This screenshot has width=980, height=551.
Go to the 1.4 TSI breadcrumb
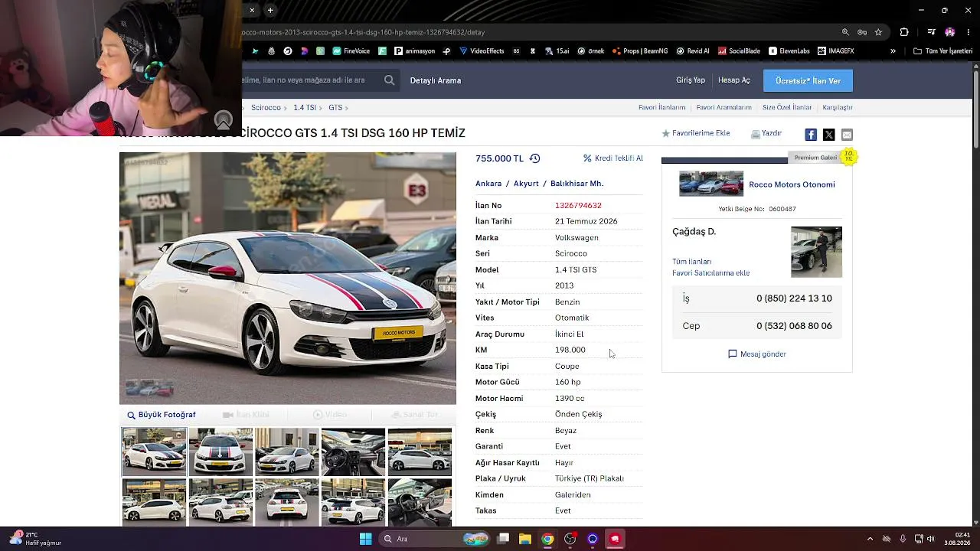[305, 108]
